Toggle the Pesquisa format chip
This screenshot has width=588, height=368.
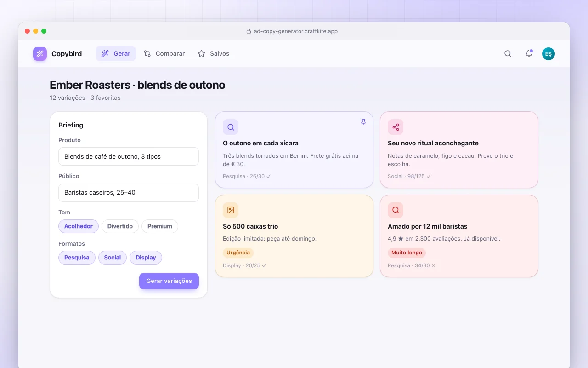click(x=77, y=258)
